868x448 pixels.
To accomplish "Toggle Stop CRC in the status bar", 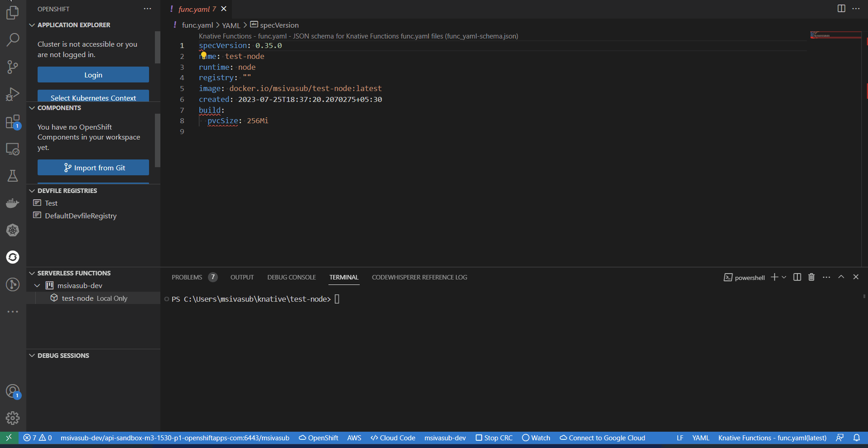I will [494, 438].
